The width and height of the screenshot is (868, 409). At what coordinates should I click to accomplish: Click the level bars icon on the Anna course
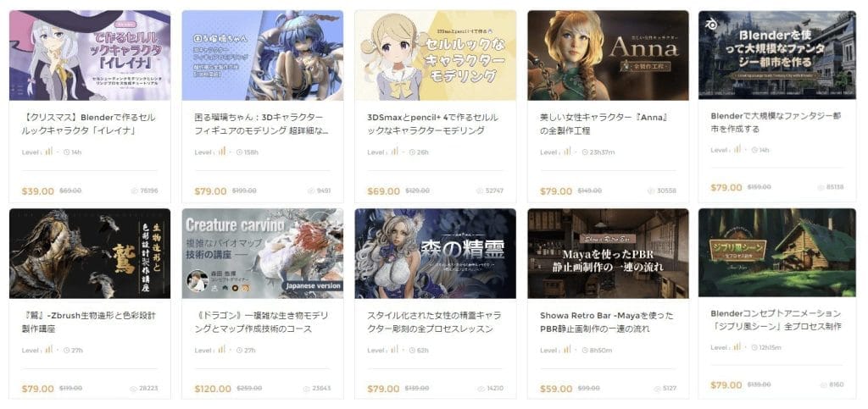click(567, 151)
